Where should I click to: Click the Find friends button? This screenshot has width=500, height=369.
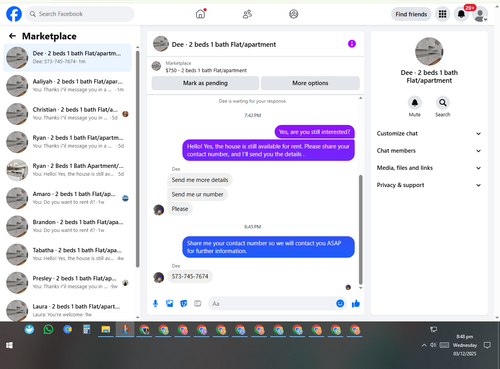(411, 14)
